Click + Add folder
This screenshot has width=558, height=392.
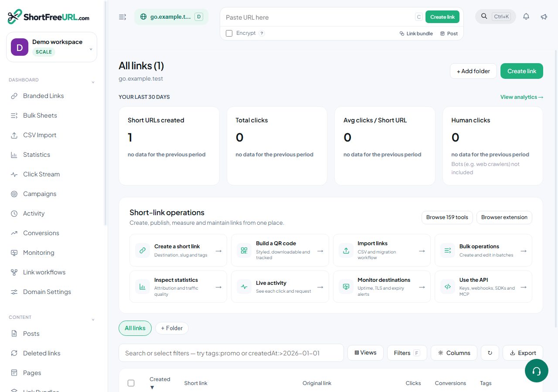[473, 71]
